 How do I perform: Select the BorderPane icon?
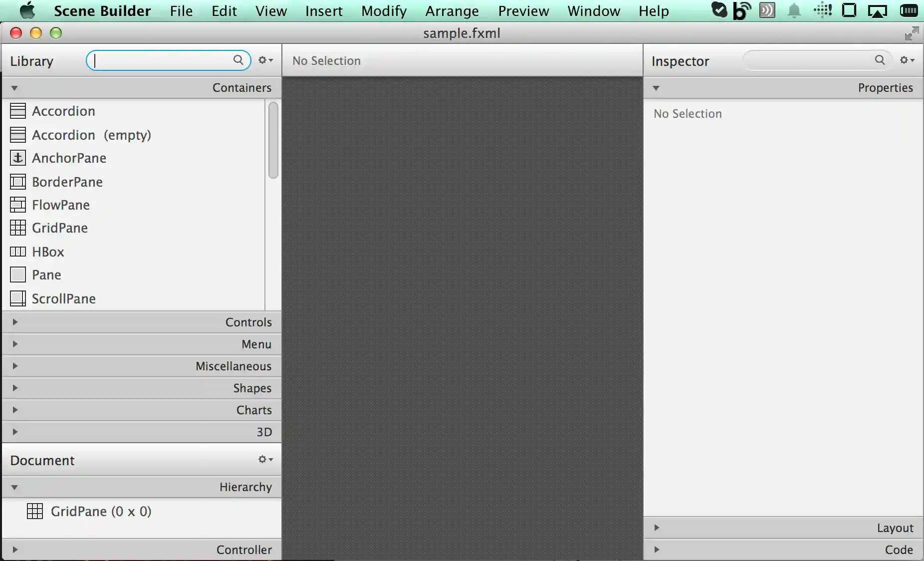pyautogui.click(x=18, y=182)
